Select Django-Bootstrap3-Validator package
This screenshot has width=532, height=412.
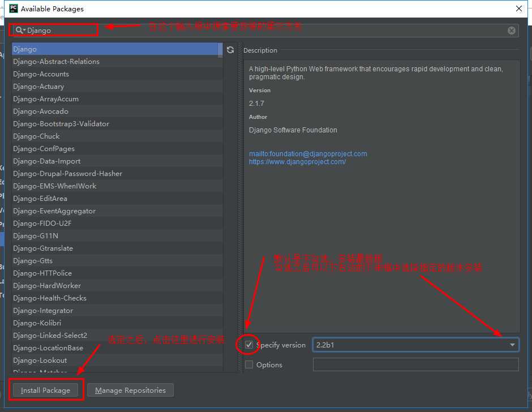tap(117, 124)
